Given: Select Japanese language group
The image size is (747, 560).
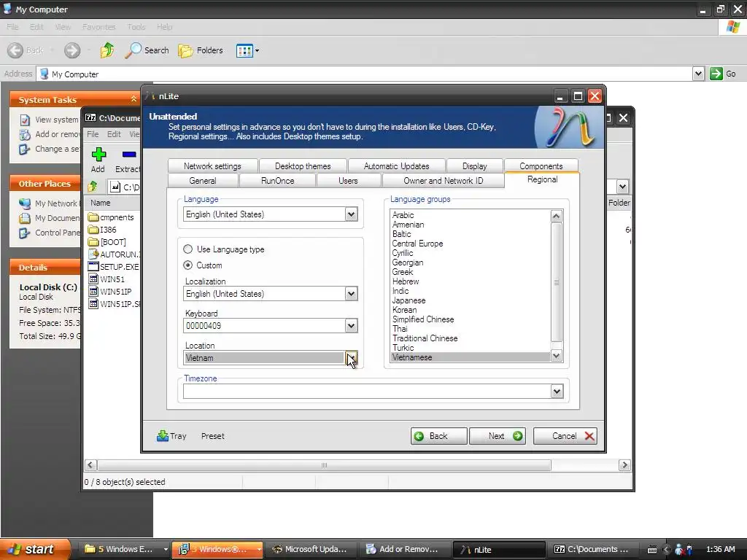Looking at the screenshot, I should [x=409, y=300].
